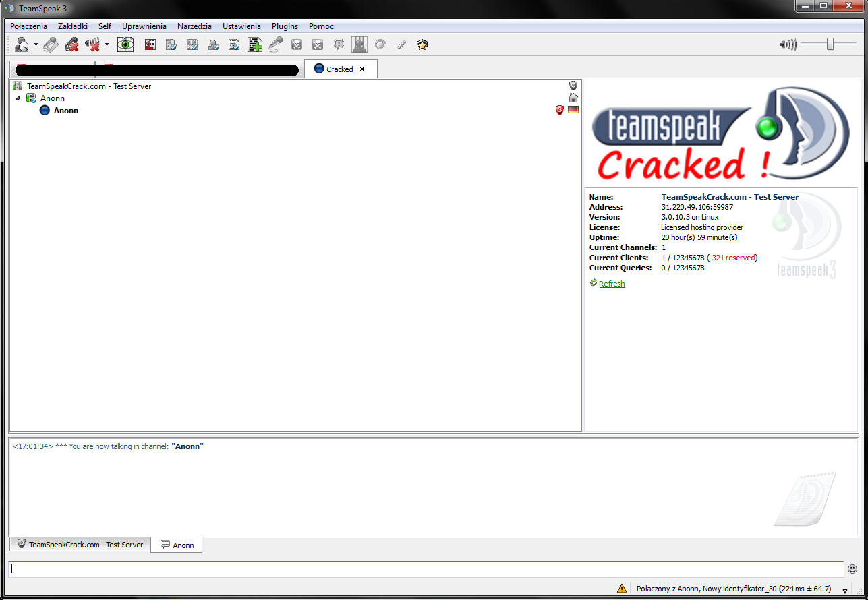Click the pencil toolbar icon
This screenshot has height=600, width=868.
[x=401, y=44]
